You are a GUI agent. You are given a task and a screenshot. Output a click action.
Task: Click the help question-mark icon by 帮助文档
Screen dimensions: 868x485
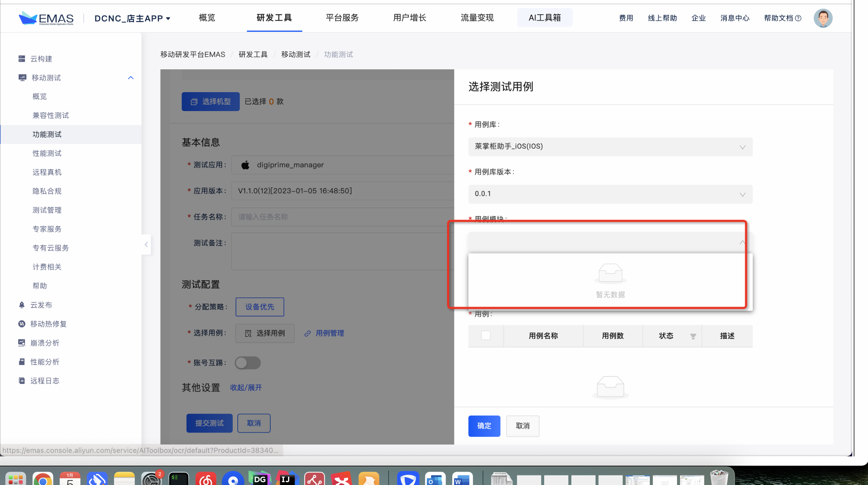(798, 18)
